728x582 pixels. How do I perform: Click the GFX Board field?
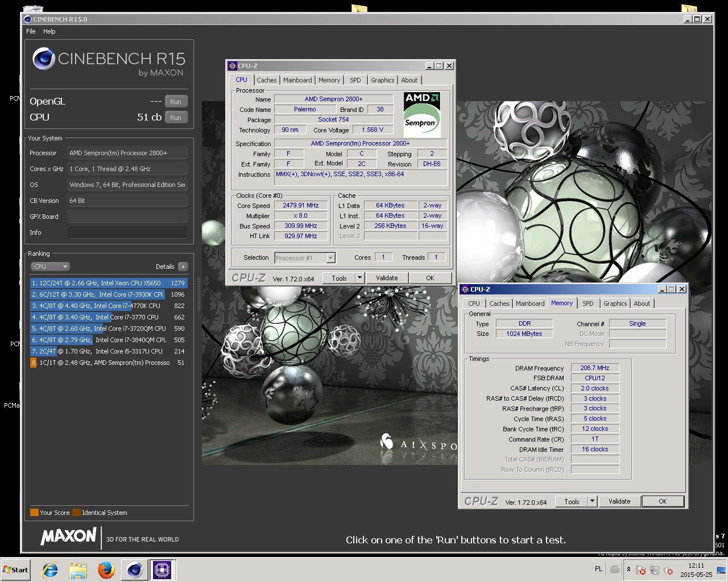coord(127,217)
